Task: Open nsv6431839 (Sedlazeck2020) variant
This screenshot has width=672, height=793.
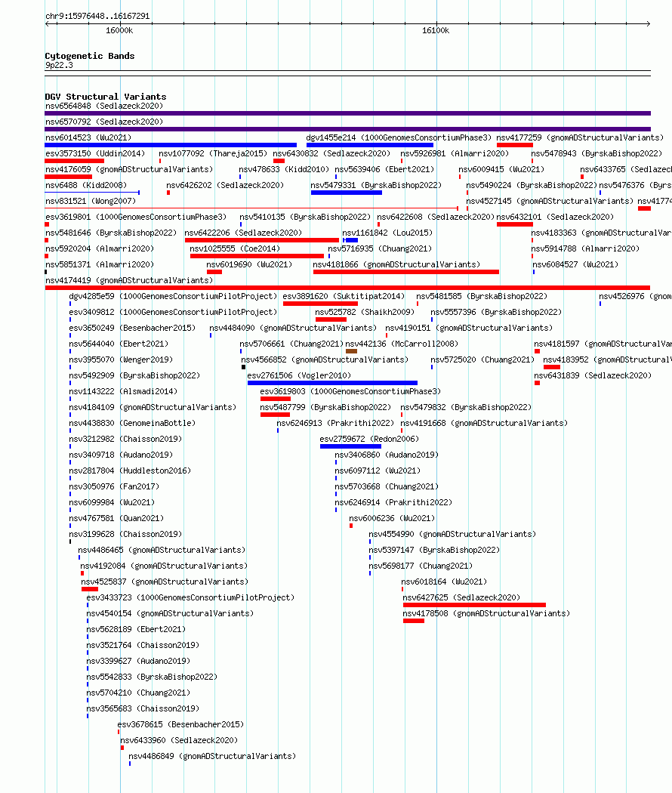Action: (537, 383)
